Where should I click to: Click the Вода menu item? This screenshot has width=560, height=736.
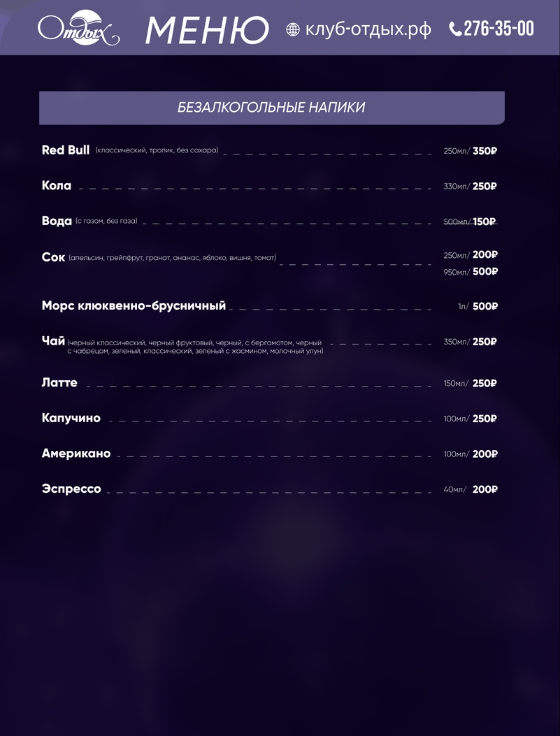[57, 221]
